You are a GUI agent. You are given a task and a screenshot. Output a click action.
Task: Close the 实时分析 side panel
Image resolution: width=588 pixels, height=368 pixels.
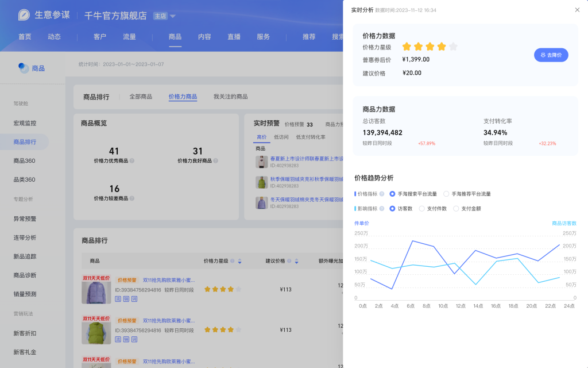(x=577, y=10)
